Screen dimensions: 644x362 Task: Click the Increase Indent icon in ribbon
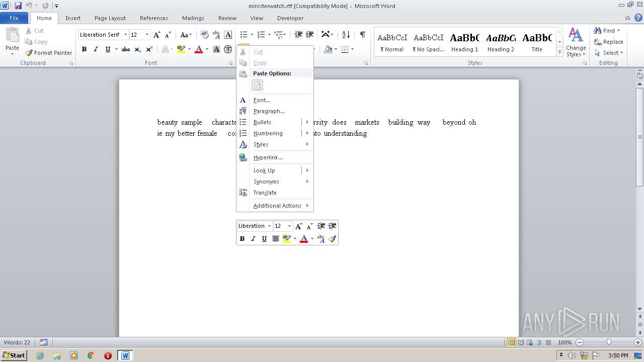coord(310,35)
